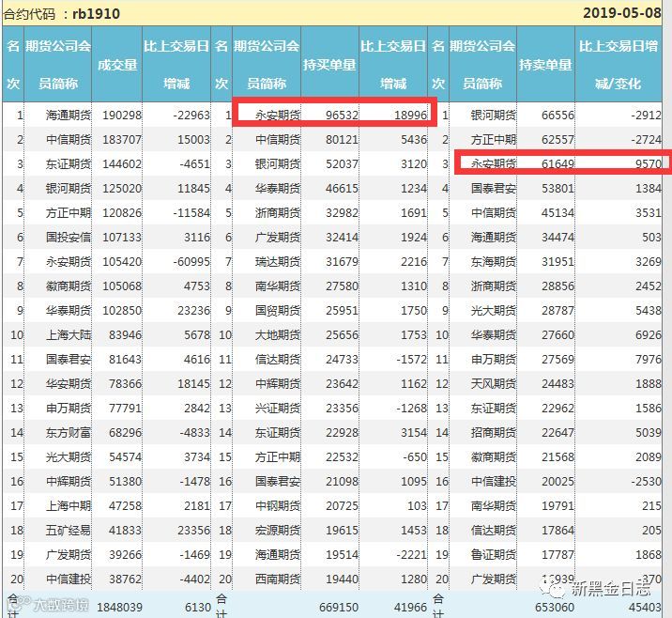Select 中信期货 long position 80121
The height and width of the screenshot is (618, 672).
point(342,139)
